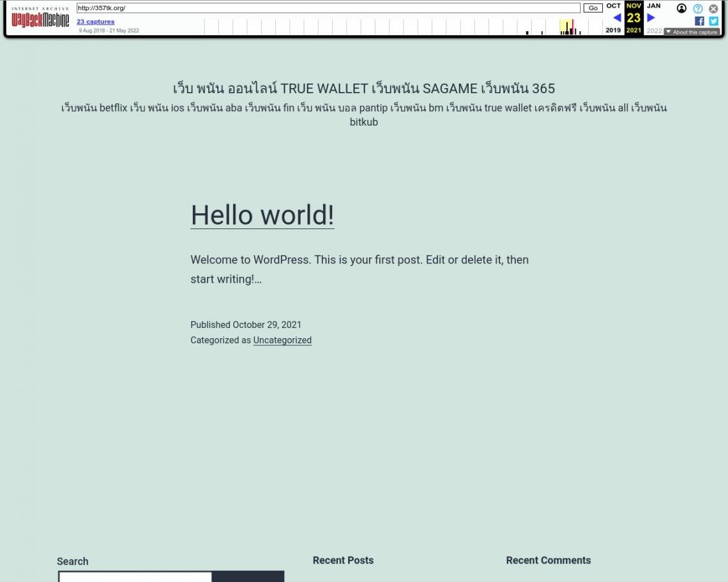Viewport: 728px width, 582px height.
Task: Share capture on Twitter
Action: click(x=713, y=21)
